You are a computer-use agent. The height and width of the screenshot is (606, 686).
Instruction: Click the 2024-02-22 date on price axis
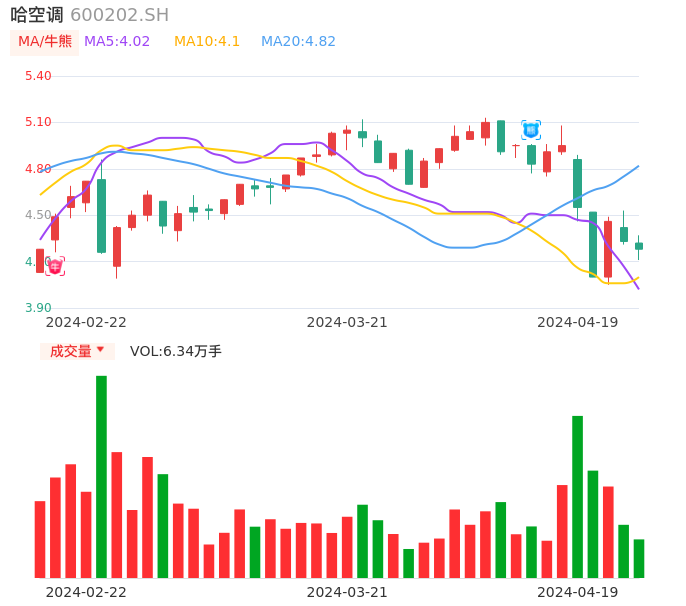point(86,322)
